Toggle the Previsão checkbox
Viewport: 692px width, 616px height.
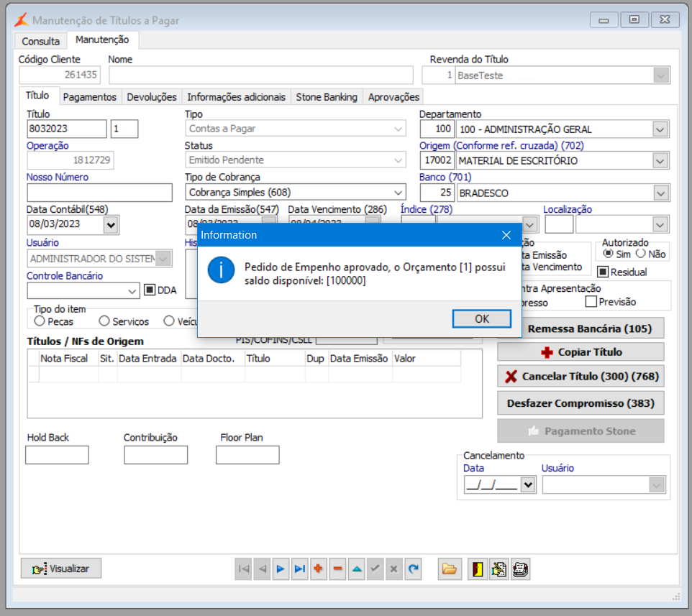pyautogui.click(x=591, y=302)
